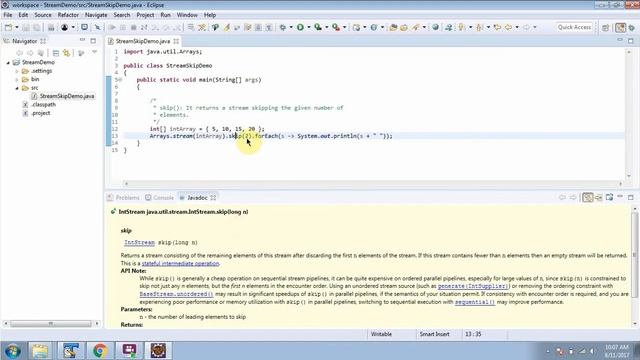Click the Previous Annotation icon
The image size is (640, 360).
point(479,27)
